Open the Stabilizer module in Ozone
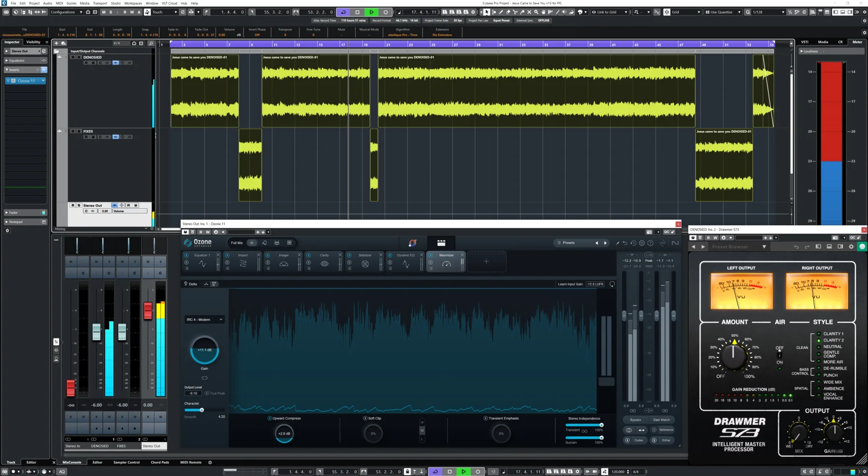Viewport: 868px width, 476px height. click(x=365, y=261)
